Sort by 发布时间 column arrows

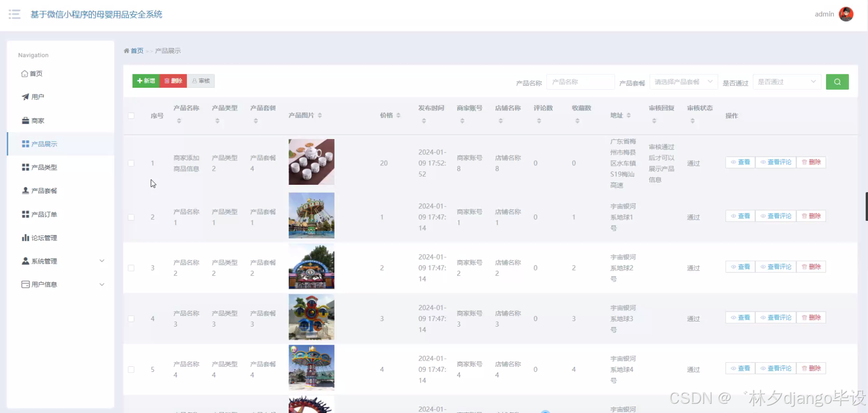coord(424,121)
